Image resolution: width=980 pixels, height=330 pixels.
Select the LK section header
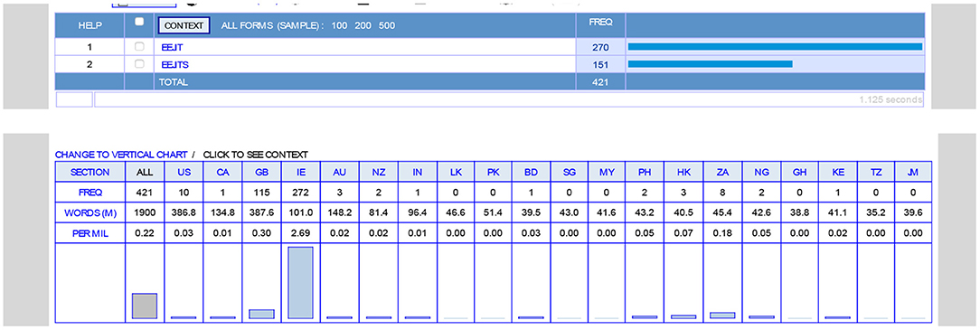455,172
